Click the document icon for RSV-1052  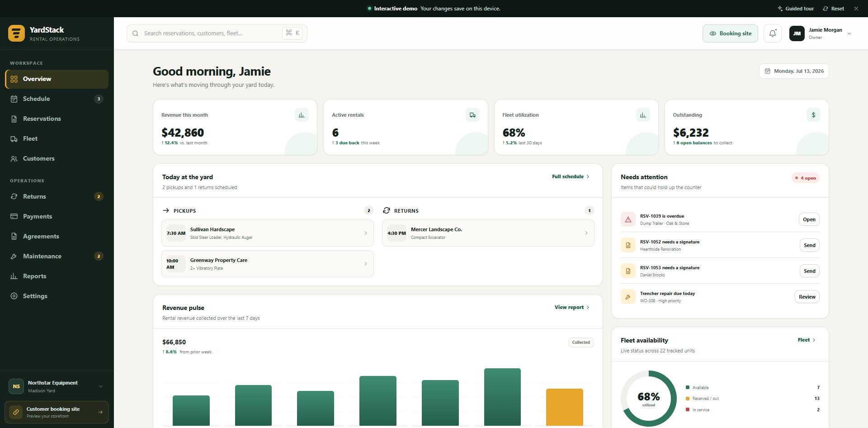628,245
